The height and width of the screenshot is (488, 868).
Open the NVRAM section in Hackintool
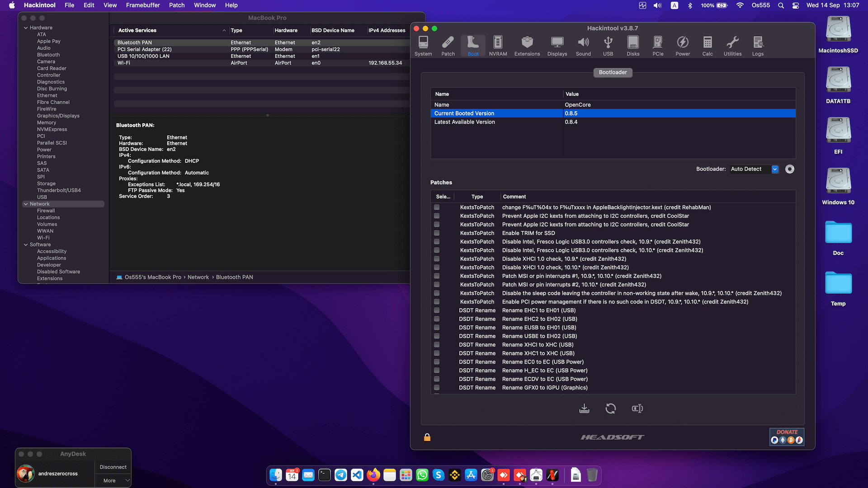pyautogui.click(x=498, y=46)
